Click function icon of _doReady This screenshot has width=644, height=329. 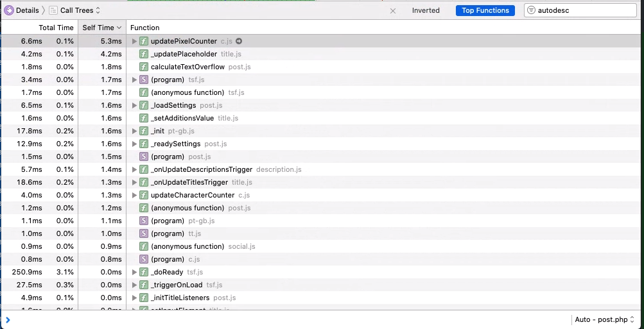(x=143, y=272)
